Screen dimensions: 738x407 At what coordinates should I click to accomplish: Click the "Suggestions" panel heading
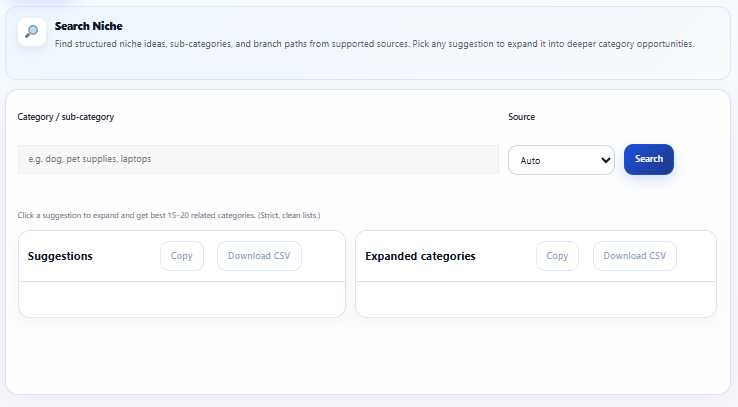click(61, 256)
